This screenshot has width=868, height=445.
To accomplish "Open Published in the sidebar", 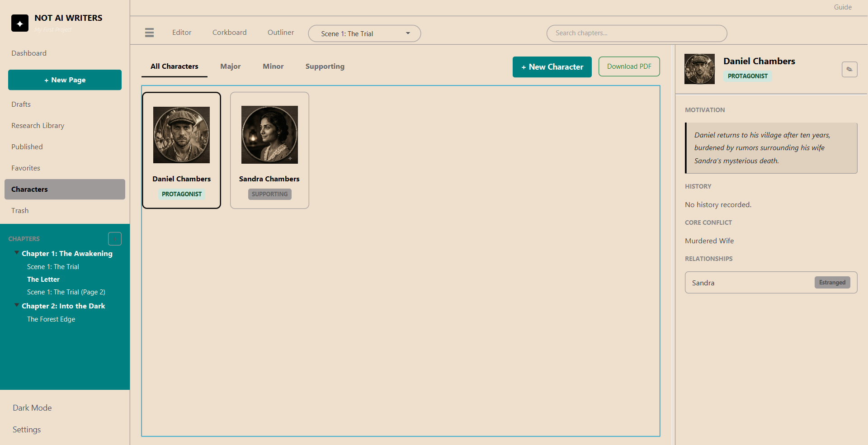I will tap(27, 147).
